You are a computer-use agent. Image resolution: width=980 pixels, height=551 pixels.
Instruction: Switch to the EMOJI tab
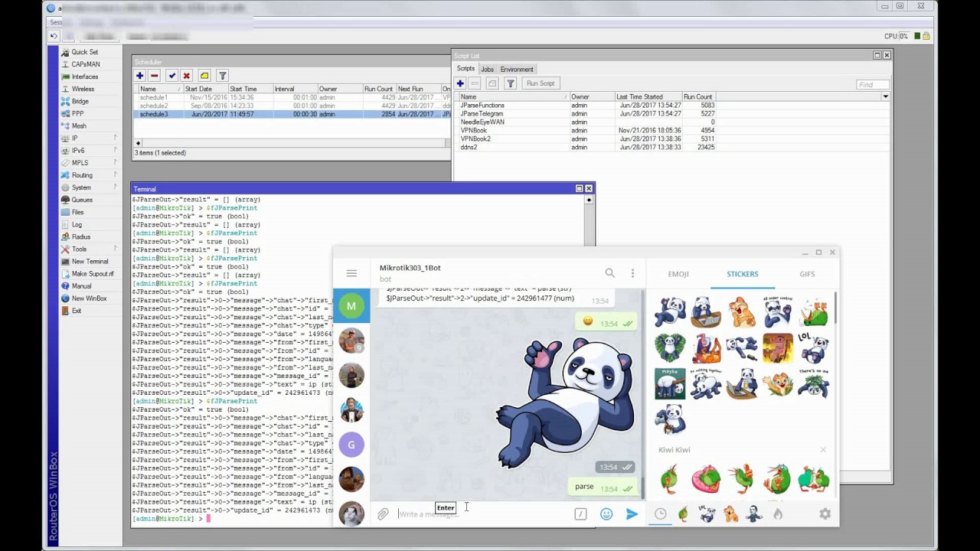coord(678,274)
